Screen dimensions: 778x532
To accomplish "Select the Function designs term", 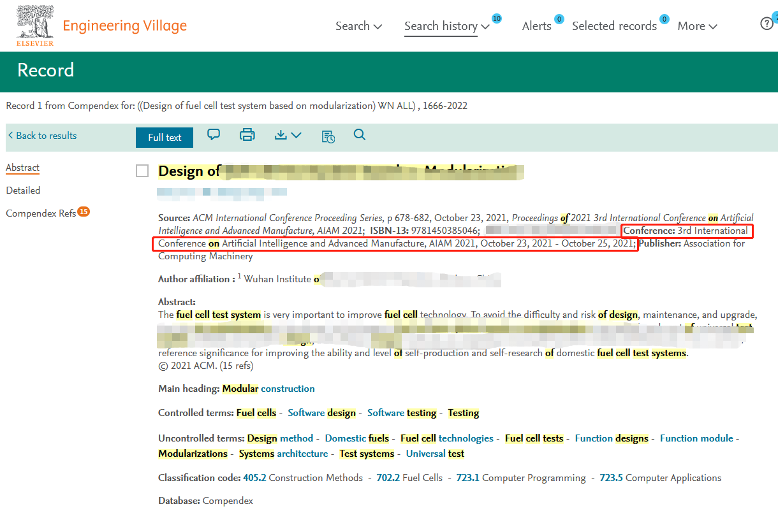I will coord(612,438).
